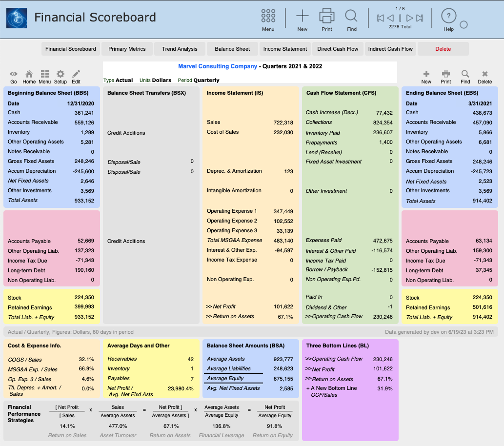This screenshot has height=446, width=504.
Task: Click the record position marker between the arrows
Action: [400, 18]
